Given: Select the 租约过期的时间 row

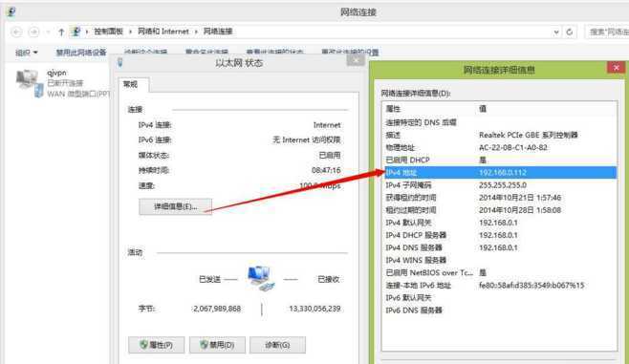Looking at the screenshot, I should (500, 210).
